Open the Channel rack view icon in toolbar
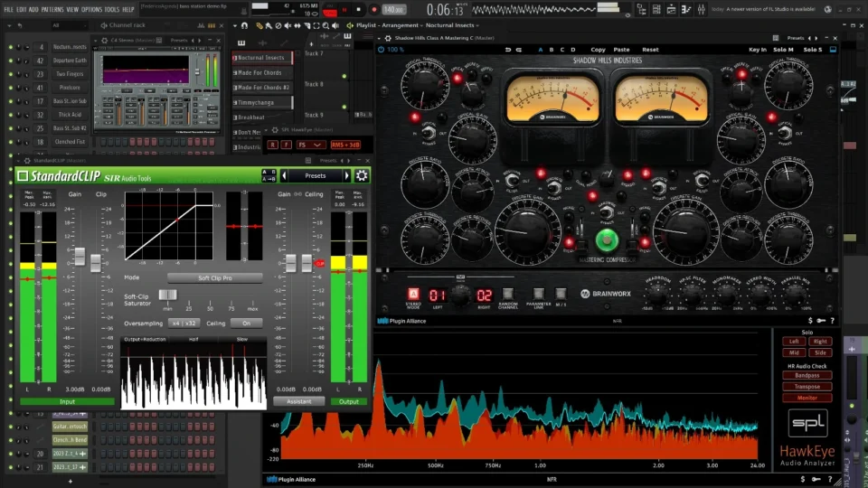 656,9
